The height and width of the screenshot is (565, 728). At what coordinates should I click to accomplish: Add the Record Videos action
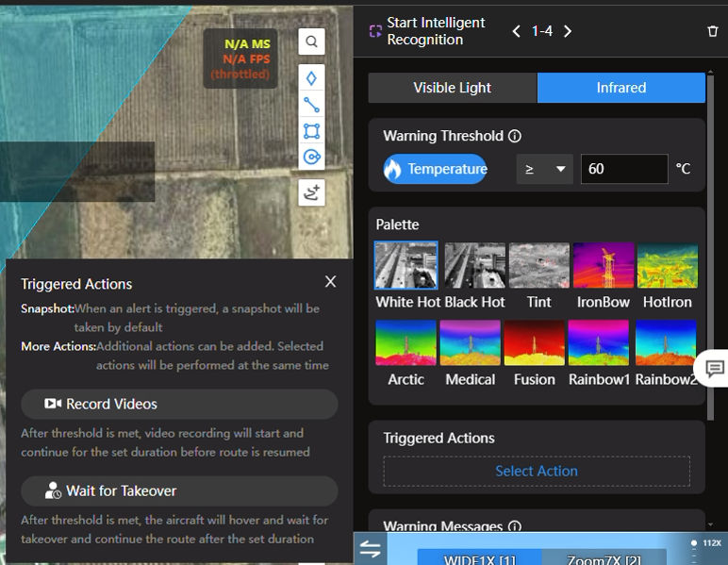(179, 404)
